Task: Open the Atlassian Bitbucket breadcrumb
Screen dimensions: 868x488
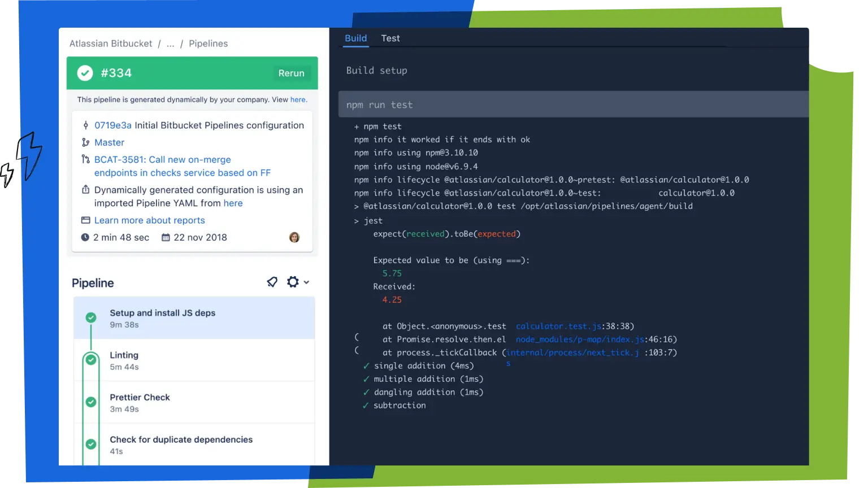Action: point(111,43)
